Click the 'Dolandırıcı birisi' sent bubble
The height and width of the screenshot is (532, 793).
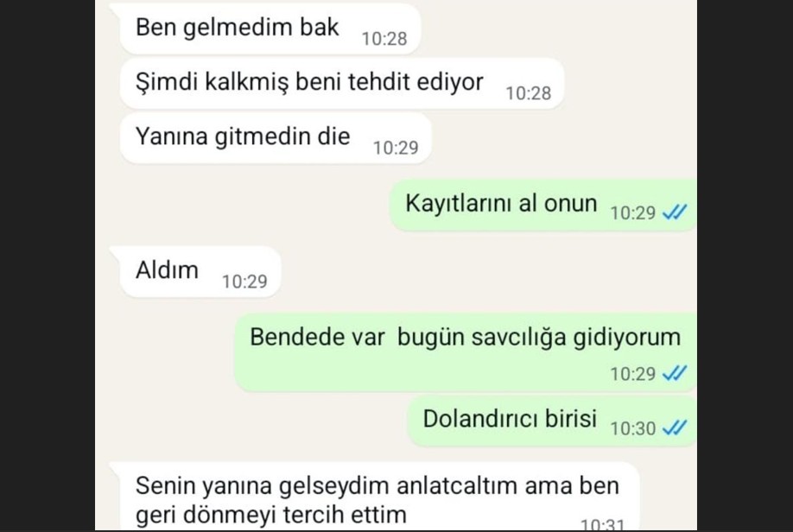click(x=552, y=421)
